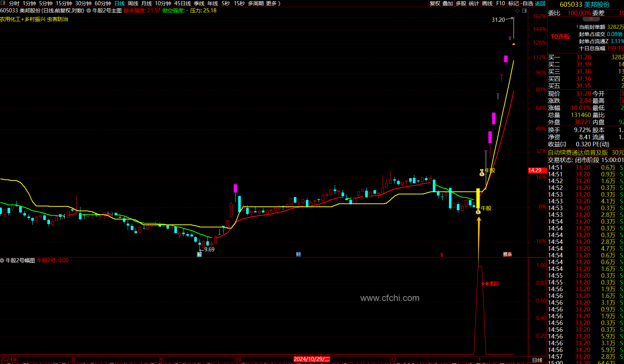
Task: Select the 15秒 period tab
Action: (x=239, y=3)
